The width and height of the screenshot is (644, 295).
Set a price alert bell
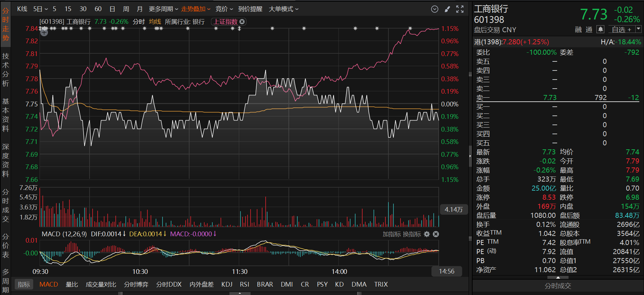pos(600,30)
